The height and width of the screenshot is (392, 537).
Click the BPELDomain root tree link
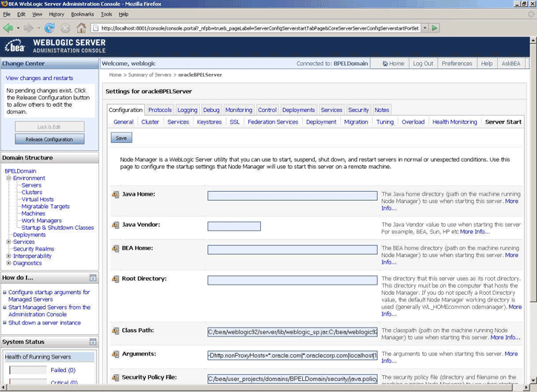pos(20,171)
